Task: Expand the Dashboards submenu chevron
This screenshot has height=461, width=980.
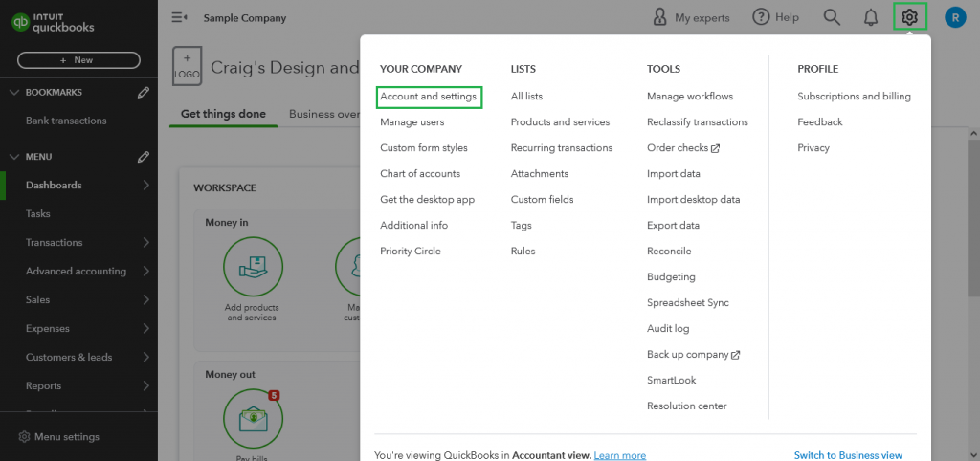Action: tap(145, 185)
